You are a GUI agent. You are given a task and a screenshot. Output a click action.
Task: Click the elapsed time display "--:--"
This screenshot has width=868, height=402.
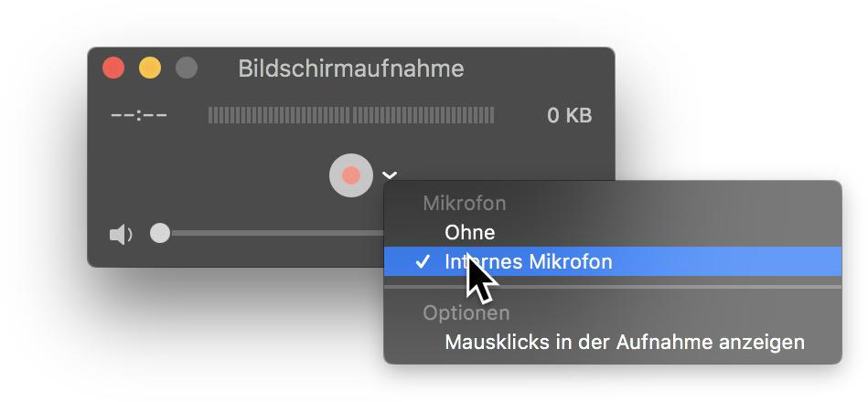[139, 115]
